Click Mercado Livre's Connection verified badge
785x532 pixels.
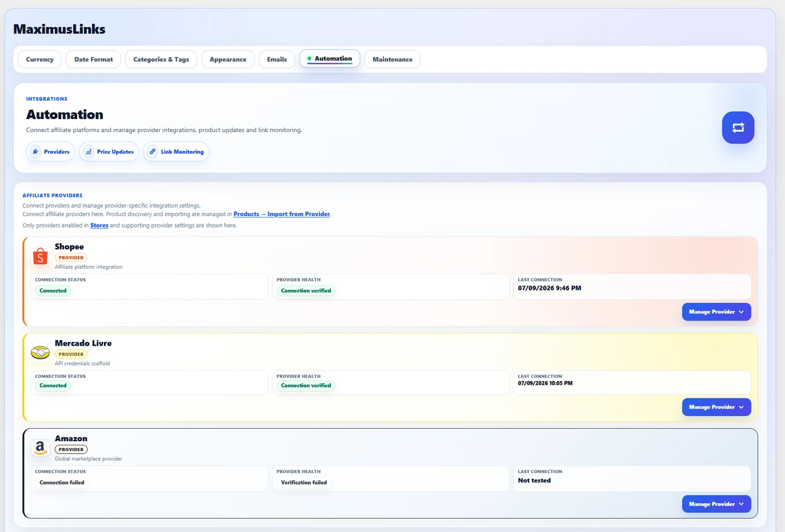tap(306, 386)
